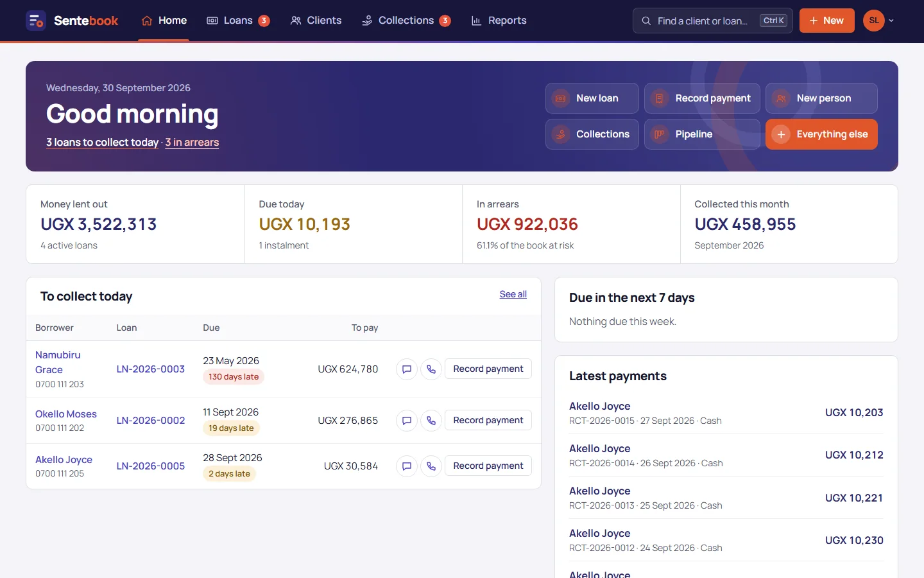924x578 pixels.
Task: Call Akello Joyce phone icon
Action: [431, 466]
